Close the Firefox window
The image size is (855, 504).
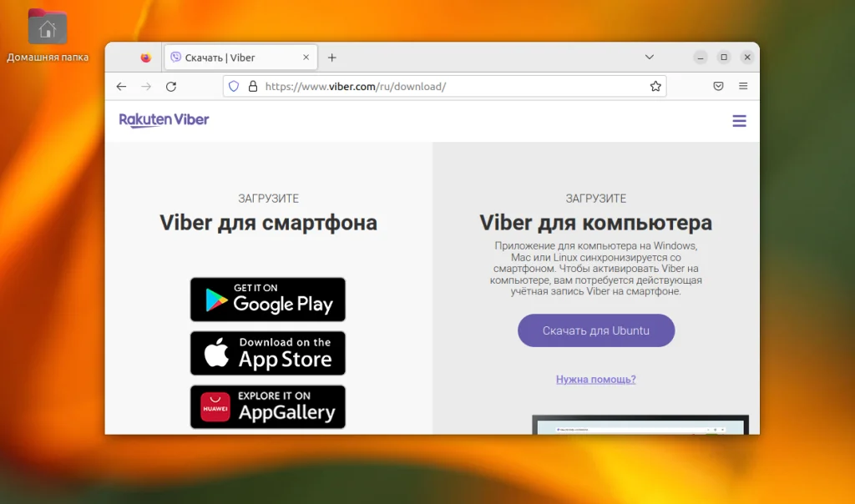tap(747, 58)
